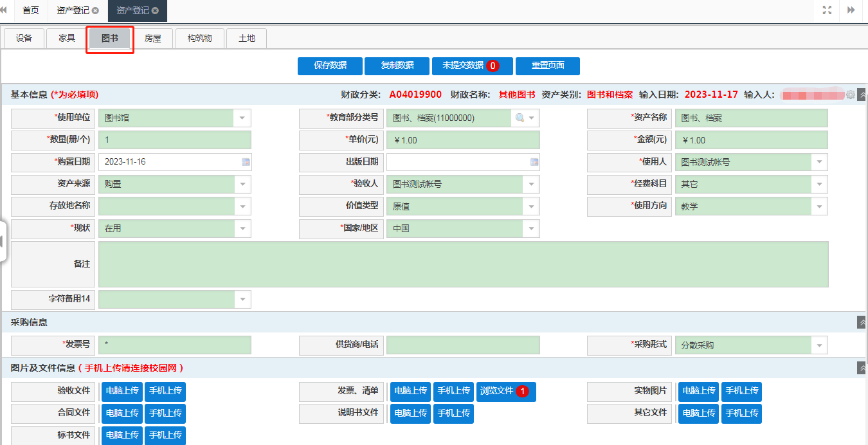This screenshot has width=868, height=445.
Task: Open the 购置日期 calendar picker
Action: pyautogui.click(x=245, y=162)
